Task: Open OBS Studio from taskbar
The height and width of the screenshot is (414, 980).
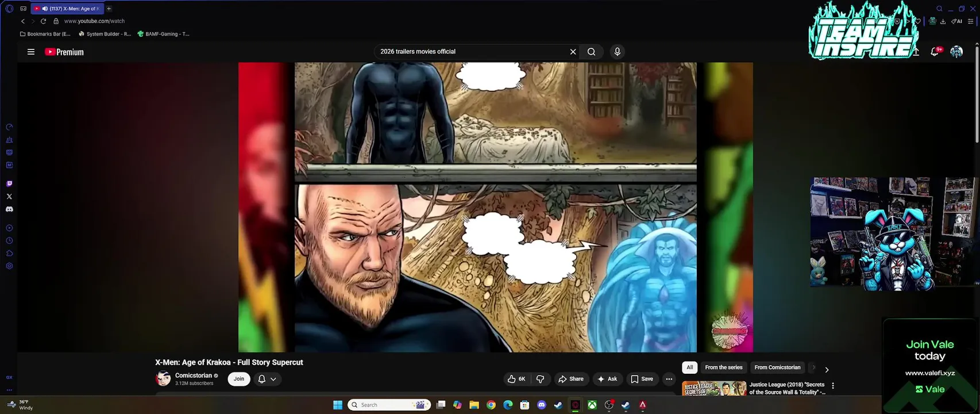Action: pos(609,405)
